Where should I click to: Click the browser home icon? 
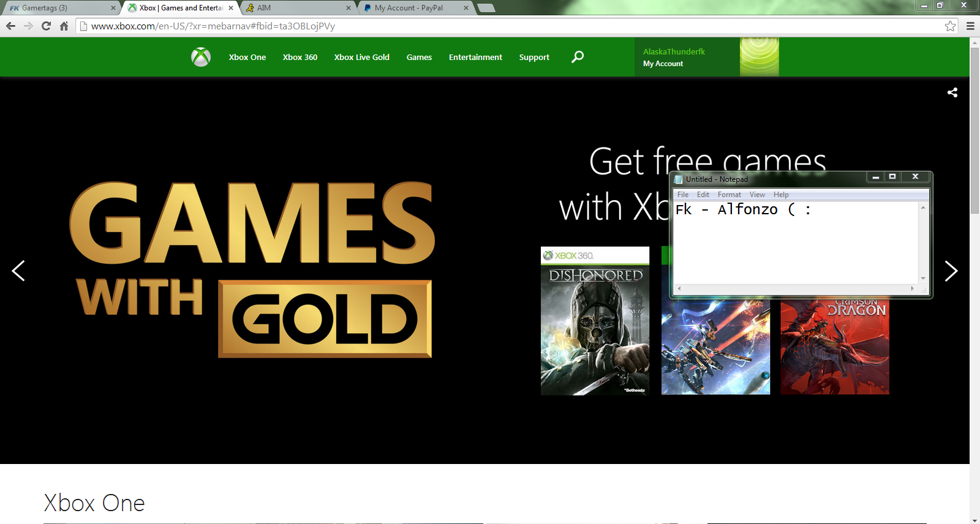coord(64,26)
